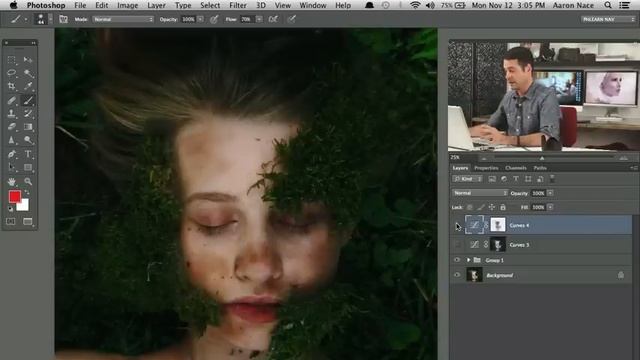The width and height of the screenshot is (640, 360).
Task: Click the Background layer thumbnail
Action: tap(474, 275)
